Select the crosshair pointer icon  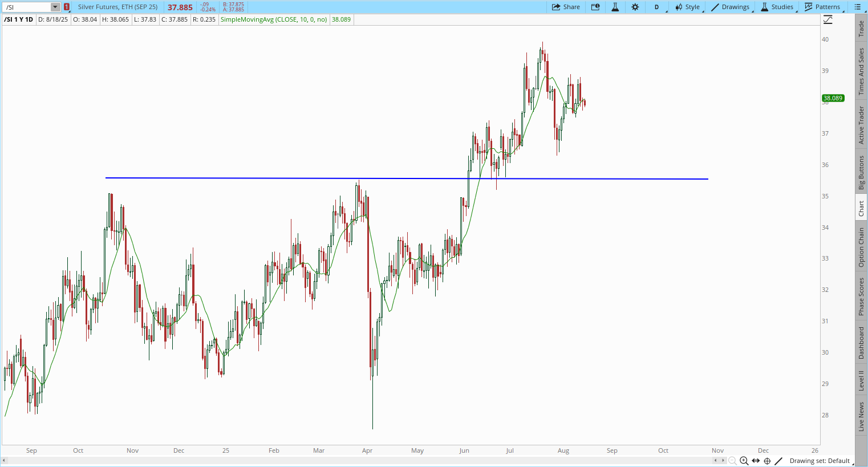click(x=767, y=461)
